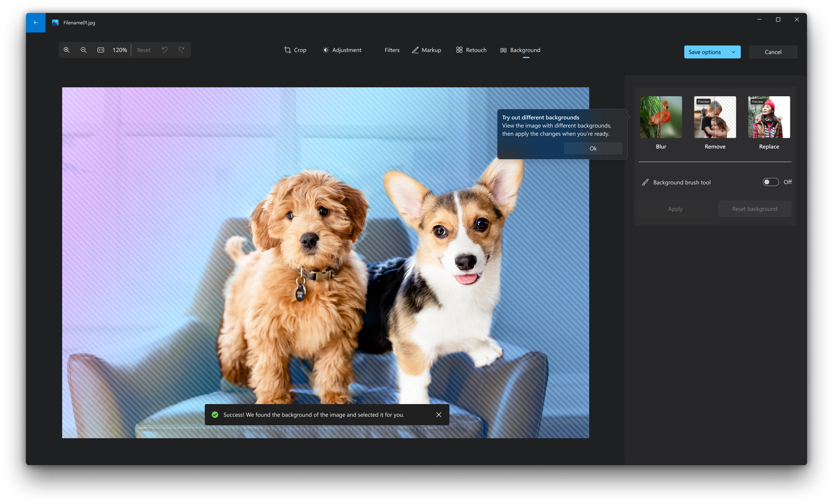
Task: Expand the Save options dropdown
Action: point(733,52)
